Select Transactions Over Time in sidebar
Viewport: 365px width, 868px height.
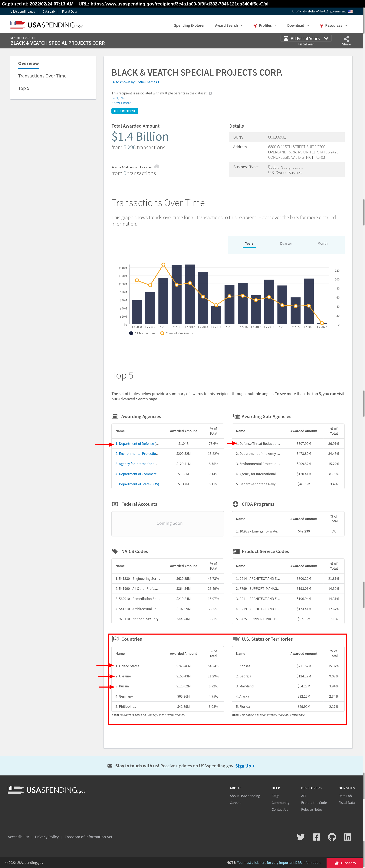[x=42, y=76]
